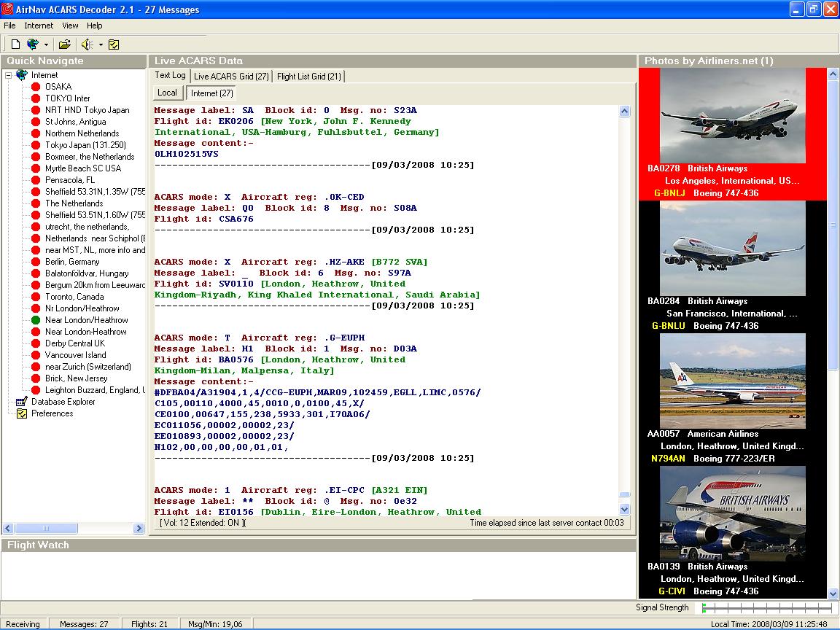This screenshot has width=840, height=630.
Task: Select the Leighton Buzzard, England station
Action: 95,391
